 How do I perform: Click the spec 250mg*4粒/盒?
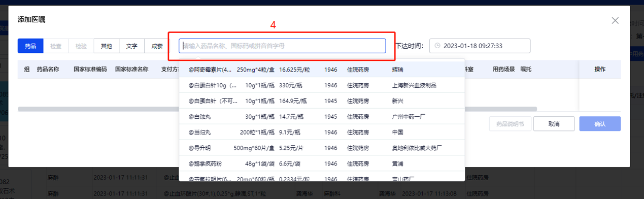255,70
